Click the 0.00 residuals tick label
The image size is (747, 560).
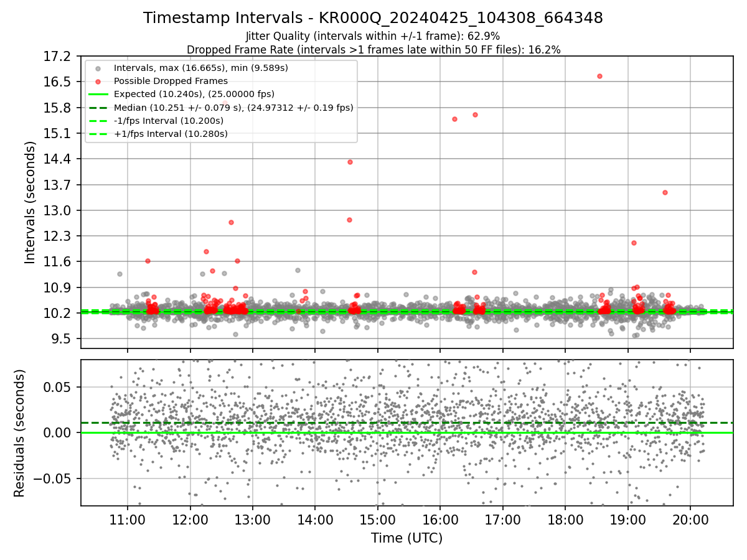coord(59,432)
